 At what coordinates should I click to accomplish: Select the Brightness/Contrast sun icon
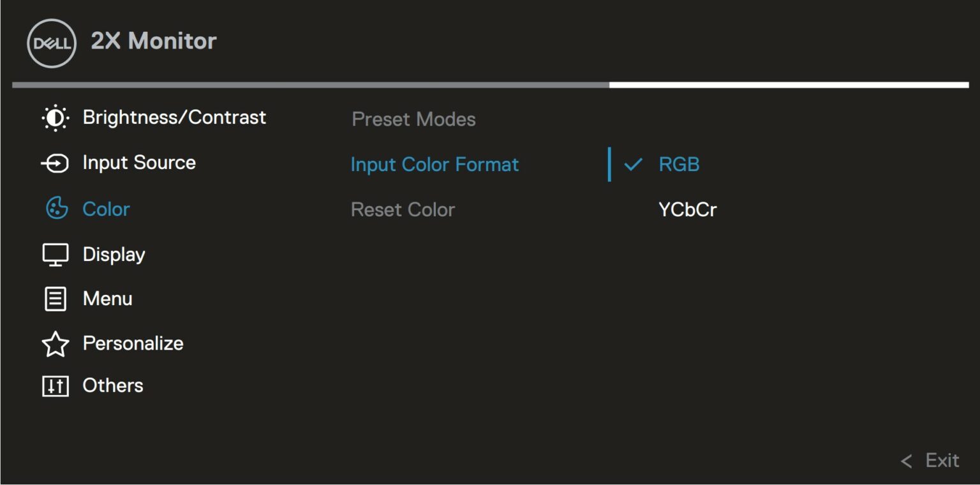pyautogui.click(x=55, y=117)
